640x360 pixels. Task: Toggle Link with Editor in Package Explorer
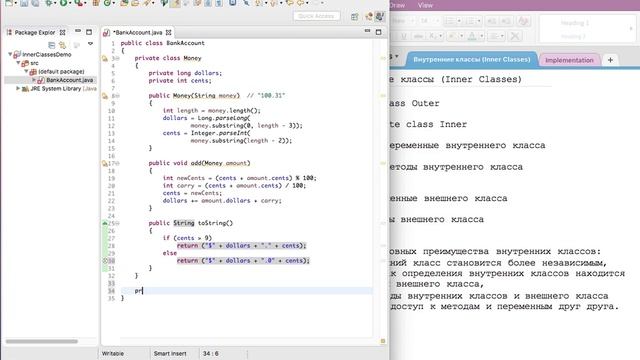tap(62, 44)
